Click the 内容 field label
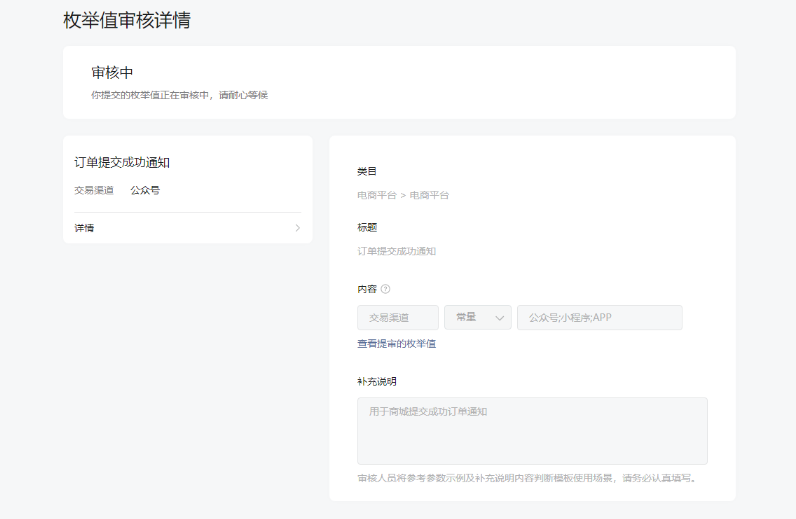 coord(366,289)
